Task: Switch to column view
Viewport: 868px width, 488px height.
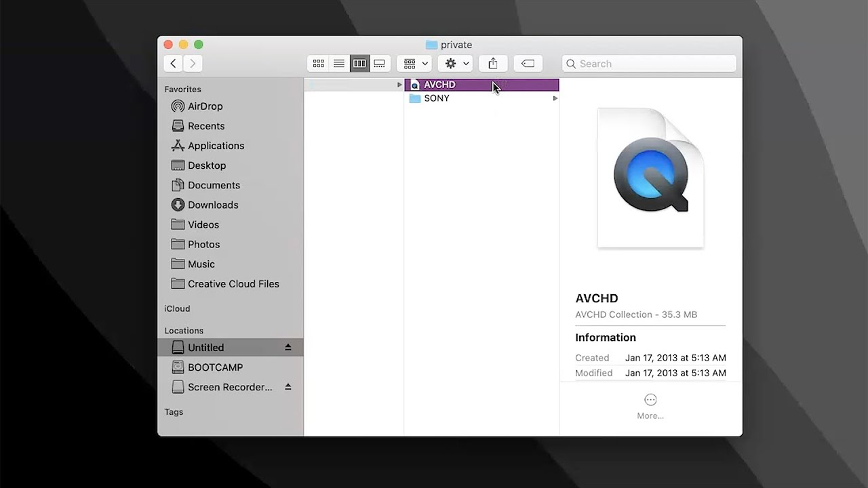Action: 359,63
